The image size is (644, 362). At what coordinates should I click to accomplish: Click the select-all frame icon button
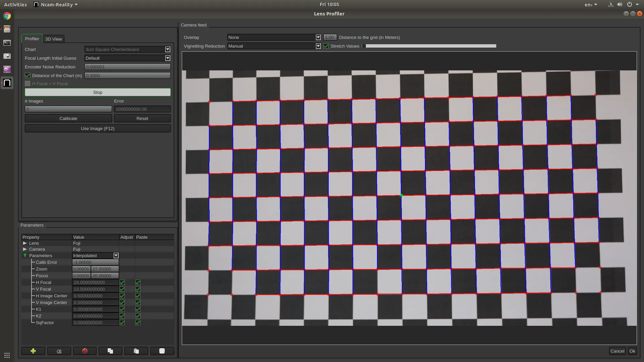pos(162,351)
